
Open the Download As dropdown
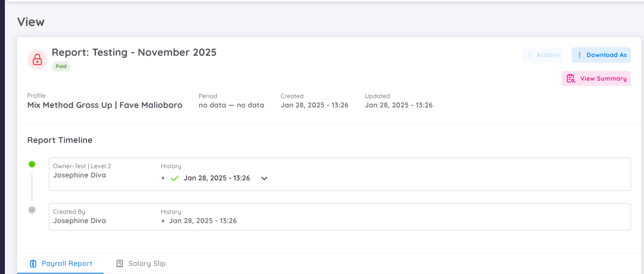[601, 55]
